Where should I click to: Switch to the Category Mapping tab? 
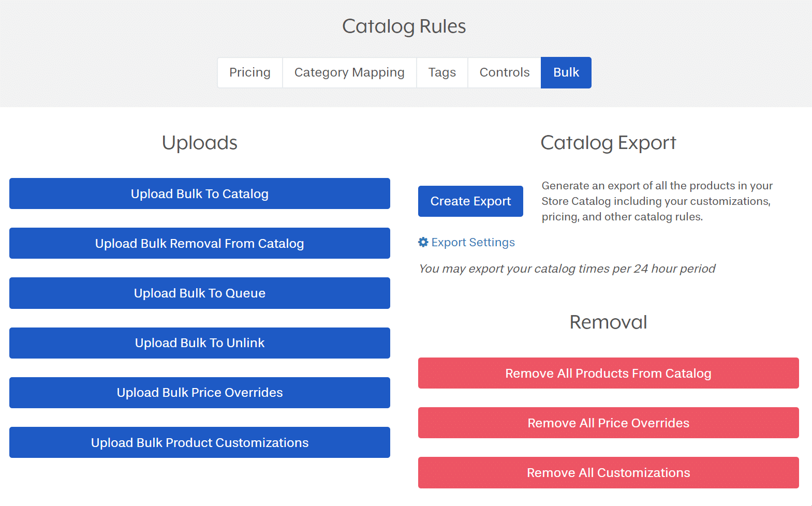pyautogui.click(x=349, y=72)
